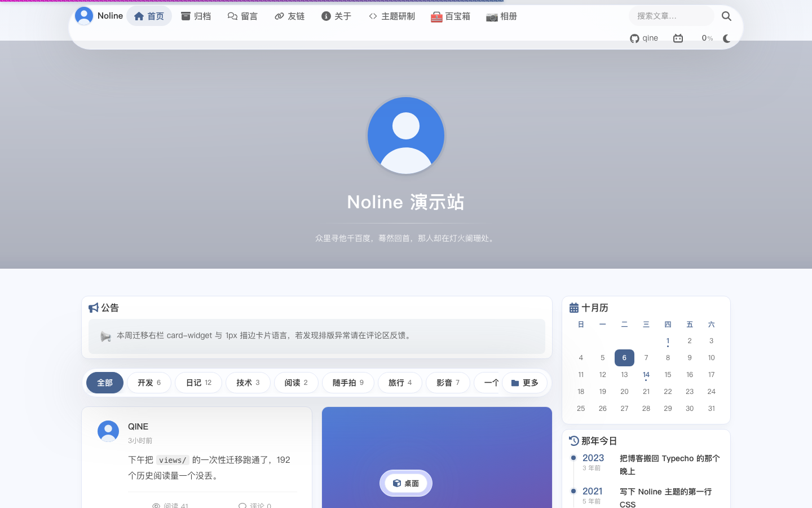Select the 影音 category tab
This screenshot has width=812, height=508.
click(448, 383)
